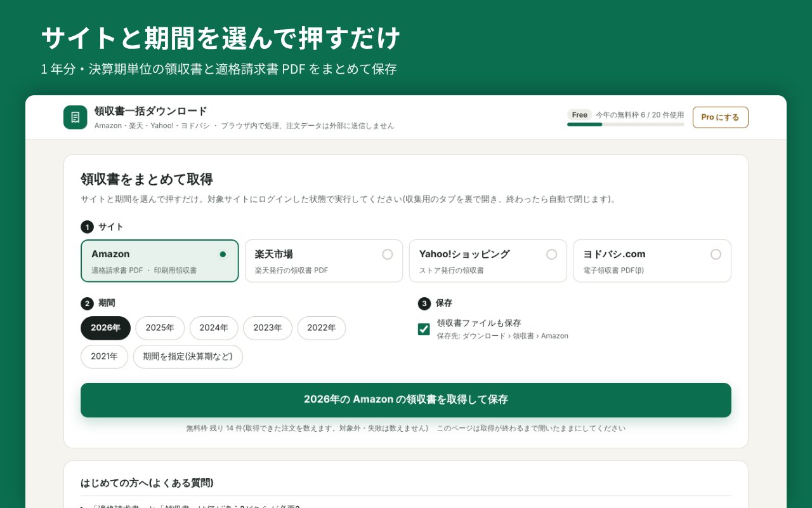Toggle the 領収書ファイルも保存 checkbox
The height and width of the screenshot is (508, 812).
tap(424, 329)
